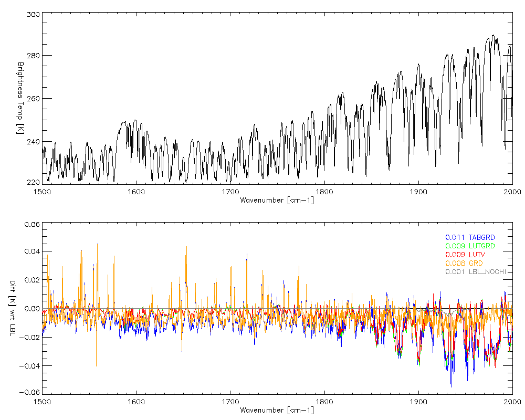
Task: Select the 2000 x-axis tick under the bottom plot
Action: [512, 402]
